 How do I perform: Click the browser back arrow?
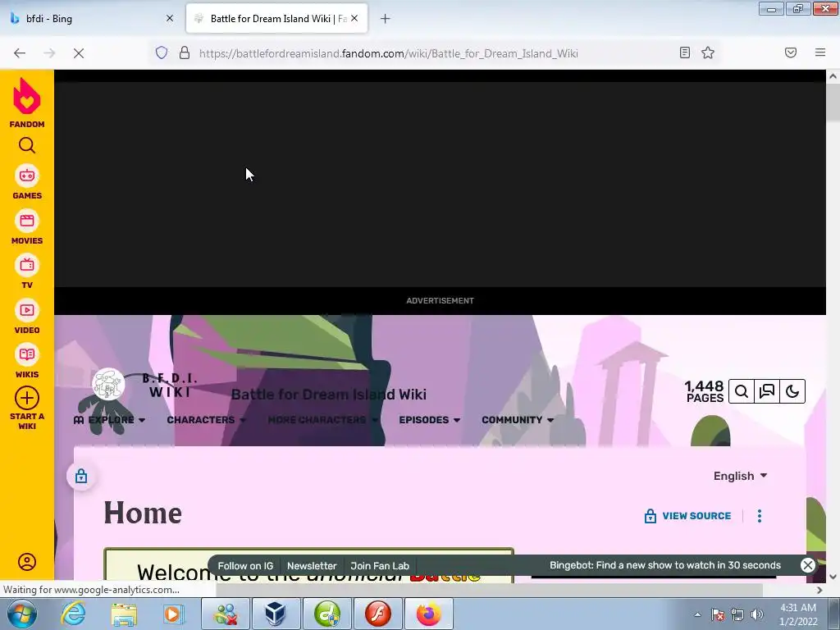pyautogui.click(x=20, y=53)
